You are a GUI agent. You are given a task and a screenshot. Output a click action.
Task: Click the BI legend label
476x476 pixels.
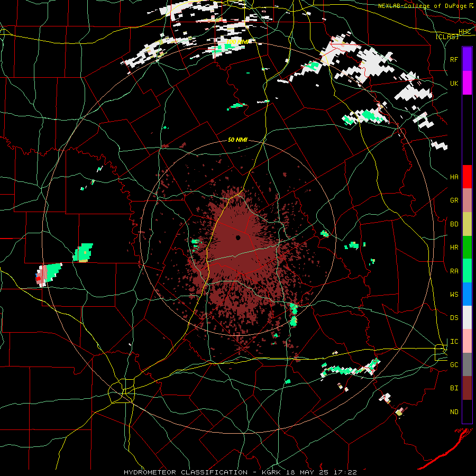454,388
